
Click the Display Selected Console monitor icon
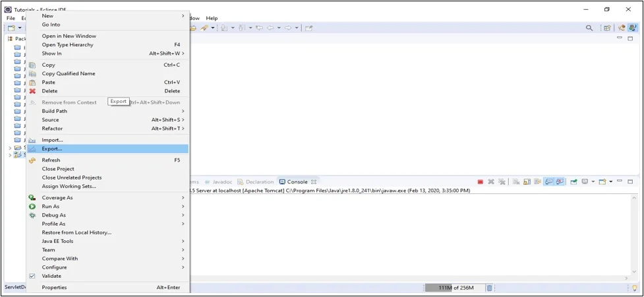[585, 181]
